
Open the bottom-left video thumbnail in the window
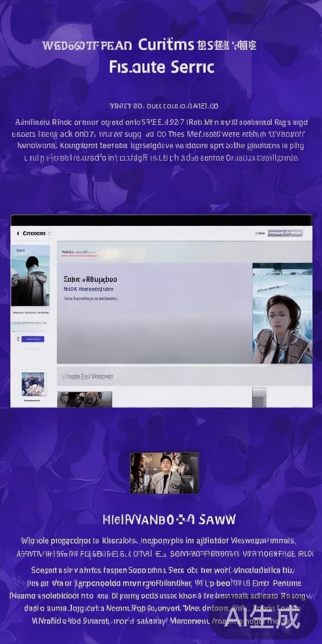pyautogui.click(x=85, y=399)
